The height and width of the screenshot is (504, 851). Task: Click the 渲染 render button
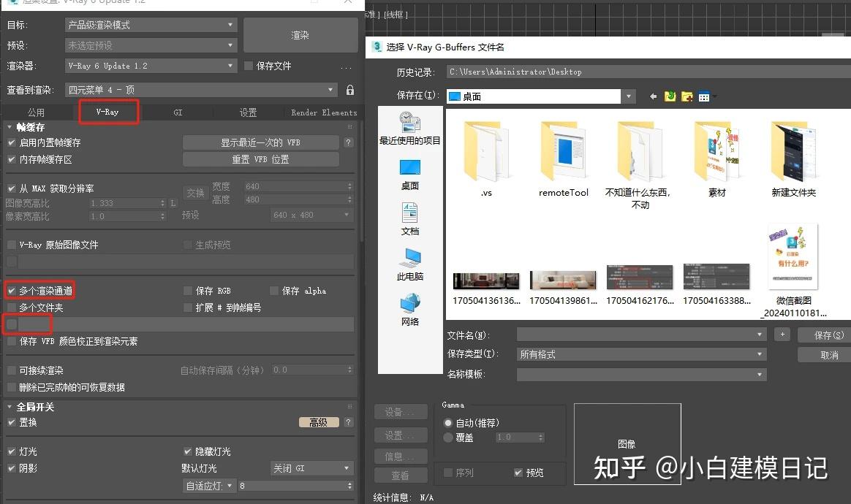[300, 34]
